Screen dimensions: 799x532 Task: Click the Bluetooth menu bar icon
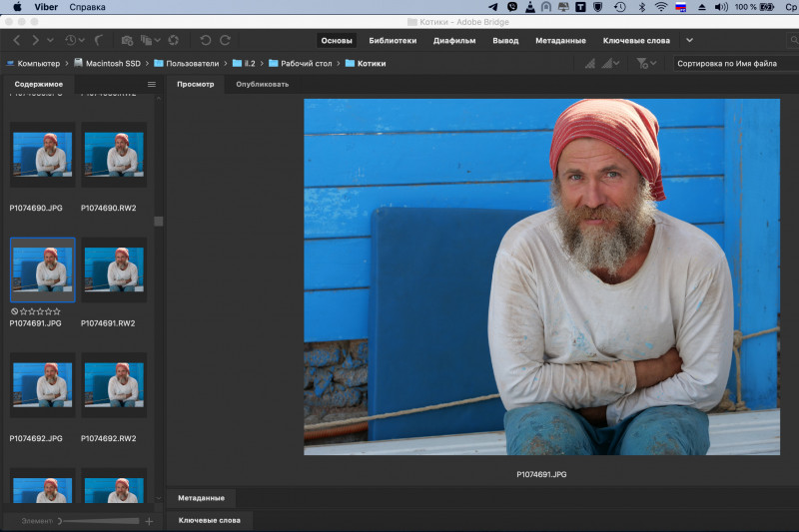(642, 7)
